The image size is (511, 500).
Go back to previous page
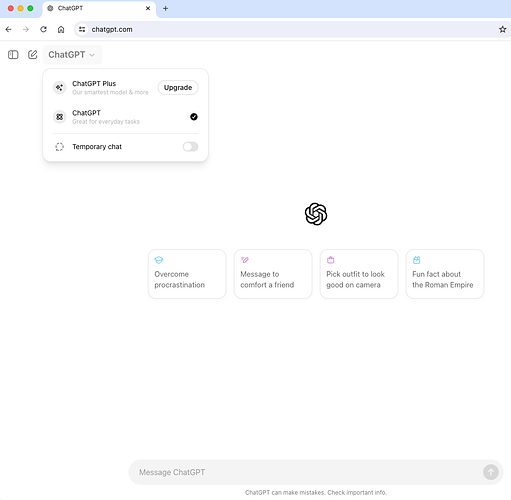pos(9,29)
